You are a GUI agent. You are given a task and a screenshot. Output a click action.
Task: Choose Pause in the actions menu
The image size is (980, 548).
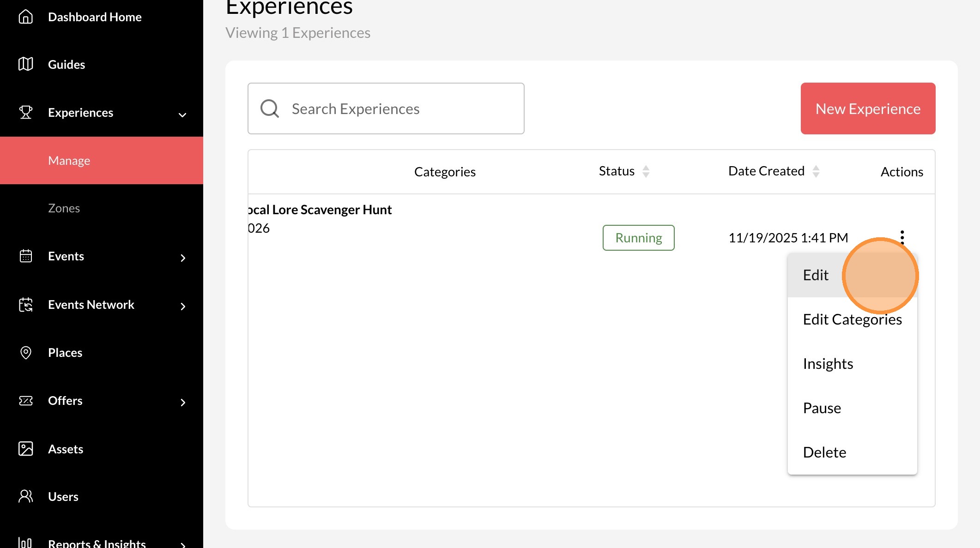[x=822, y=408]
